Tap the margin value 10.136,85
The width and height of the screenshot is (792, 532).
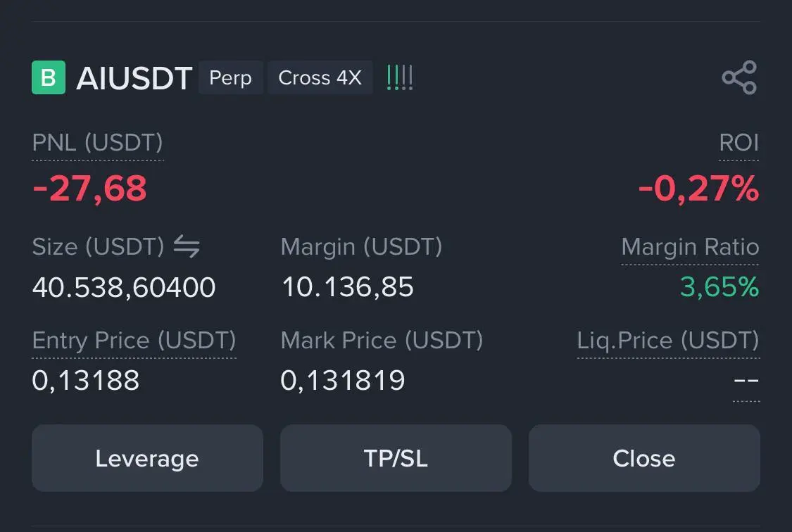click(x=348, y=287)
